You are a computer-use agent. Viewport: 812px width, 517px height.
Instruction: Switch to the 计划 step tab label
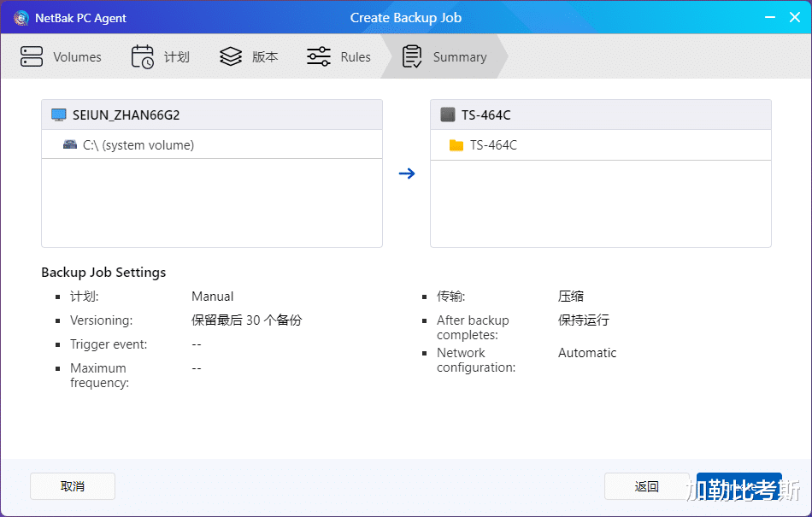(x=177, y=57)
